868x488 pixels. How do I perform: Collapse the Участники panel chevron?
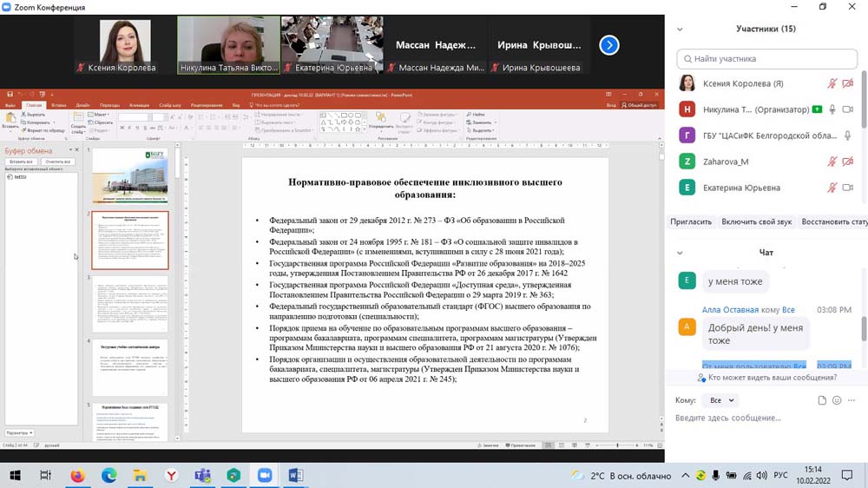(x=680, y=29)
